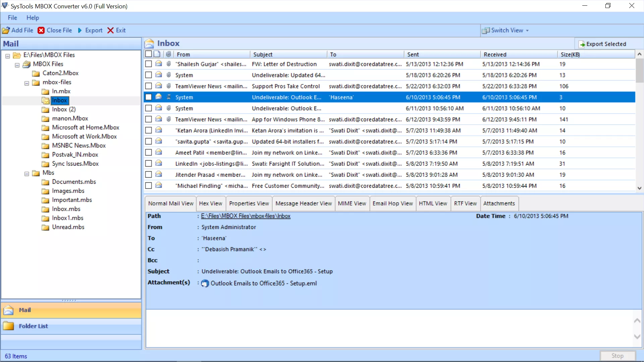Image resolution: width=644 pixels, height=362 pixels.
Task: Click email list scrollbar up arrow
Action: click(x=639, y=54)
